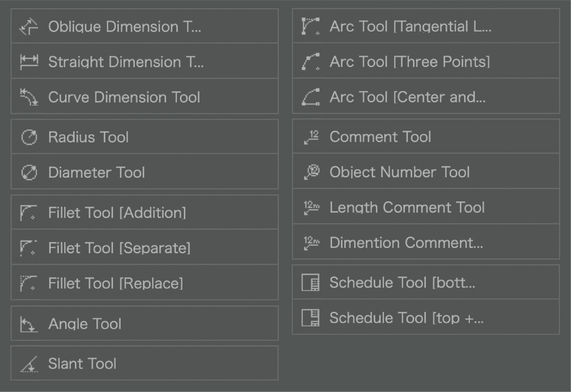Select the Curve Dimension Tool icon
This screenshot has width=571, height=392.
tap(29, 97)
